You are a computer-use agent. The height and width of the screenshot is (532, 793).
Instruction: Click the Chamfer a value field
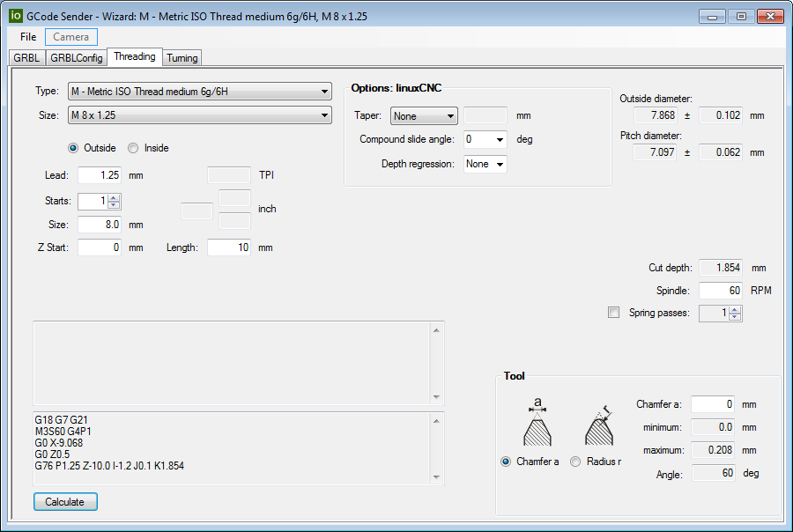pyautogui.click(x=713, y=404)
